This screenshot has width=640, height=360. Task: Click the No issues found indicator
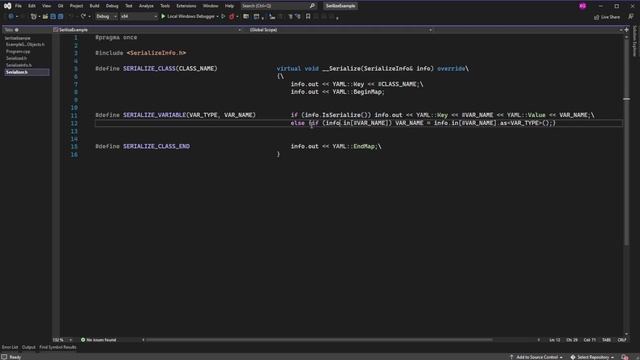click(99, 340)
